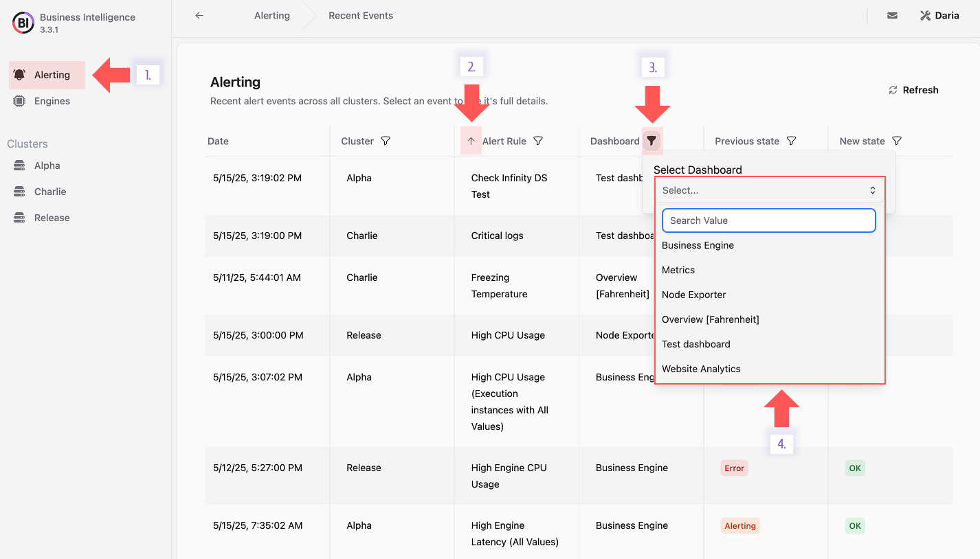This screenshot has width=980, height=559.
Task: Click the Refresh circular arrows icon
Action: (893, 90)
